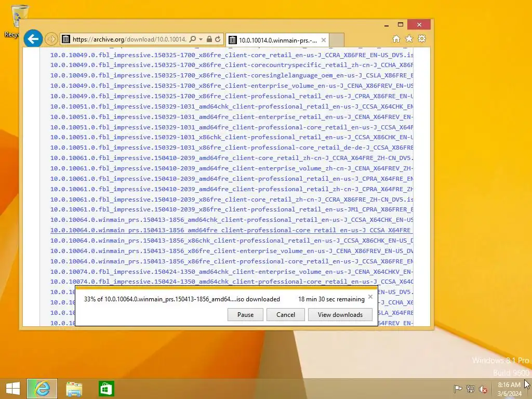Image resolution: width=532 pixels, height=399 pixels.
Task: Open 10.0.10061 amd64fre professional retail en-us link
Action: point(232,179)
